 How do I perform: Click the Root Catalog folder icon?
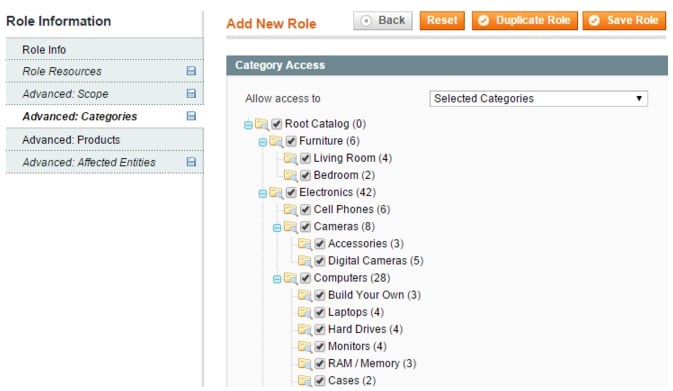coord(261,124)
